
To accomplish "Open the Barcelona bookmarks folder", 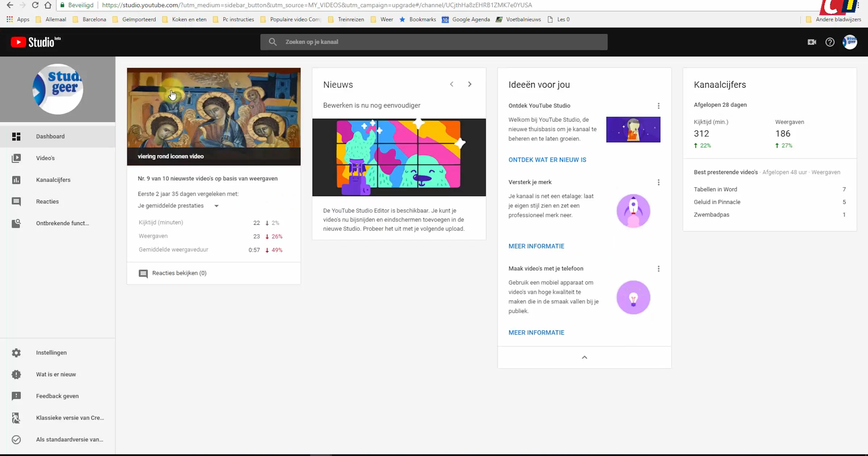I will click(89, 19).
